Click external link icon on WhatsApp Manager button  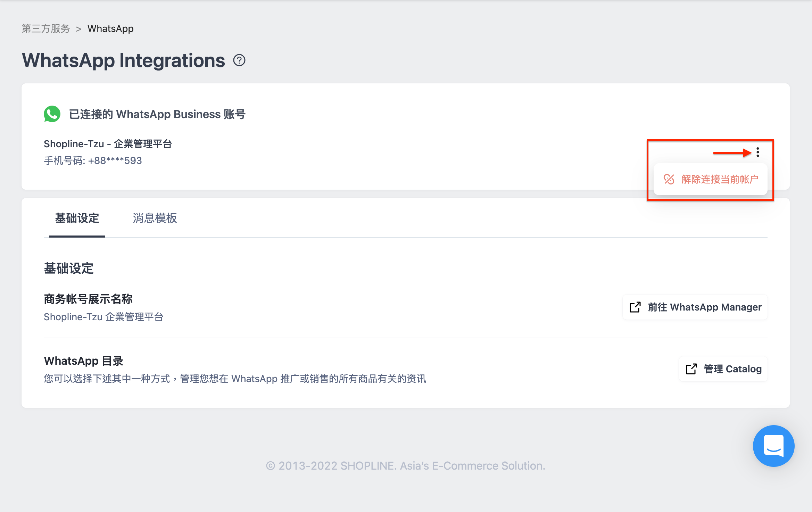tap(635, 307)
